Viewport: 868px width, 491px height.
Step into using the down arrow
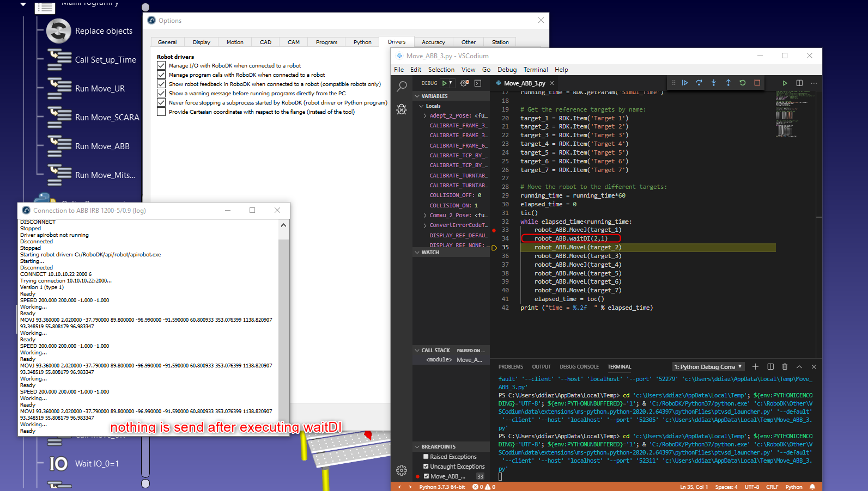pyautogui.click(x=714, y=83)
